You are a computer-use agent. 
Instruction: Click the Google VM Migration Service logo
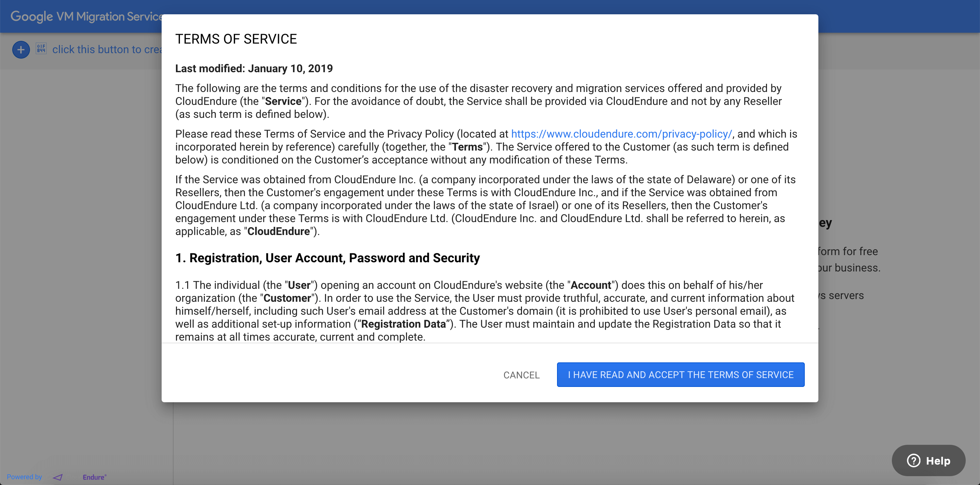[x=87, y=16]
